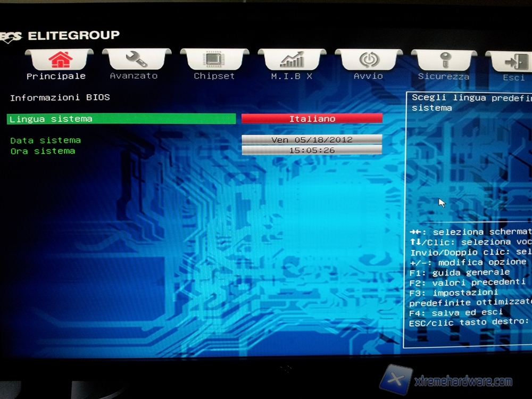Click the Principale tab label
Screen dimensions: 532x399
coord(56,76)
